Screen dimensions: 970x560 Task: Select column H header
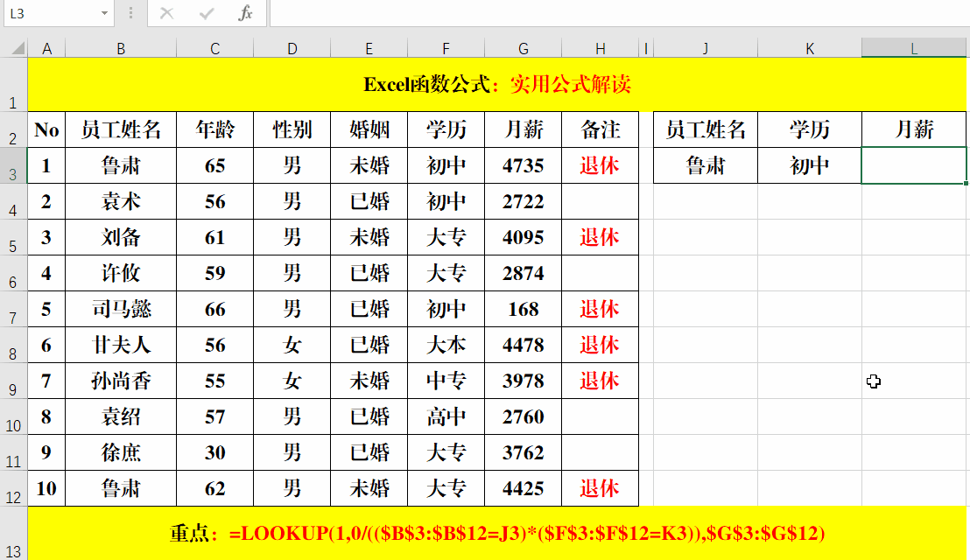pos(600,49)
